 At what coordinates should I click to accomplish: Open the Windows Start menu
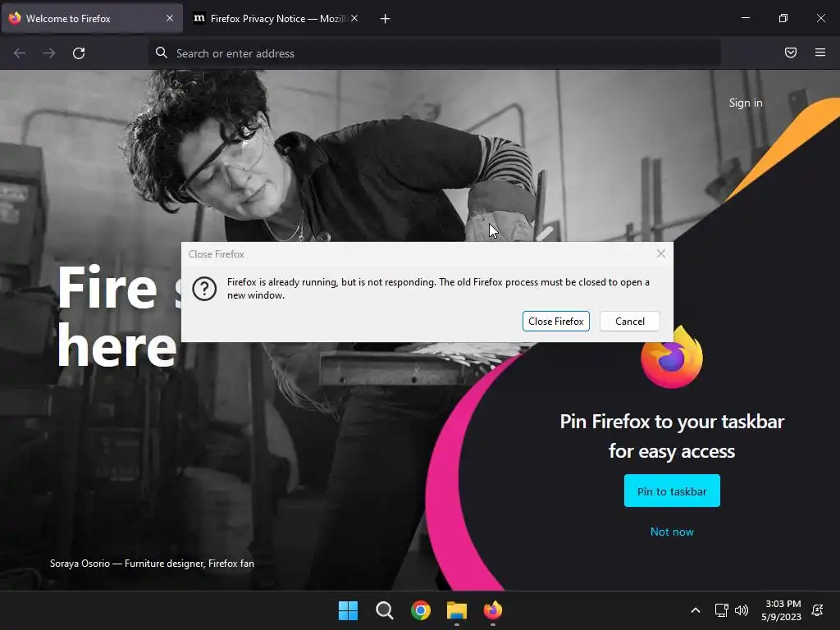coord(348,610)
